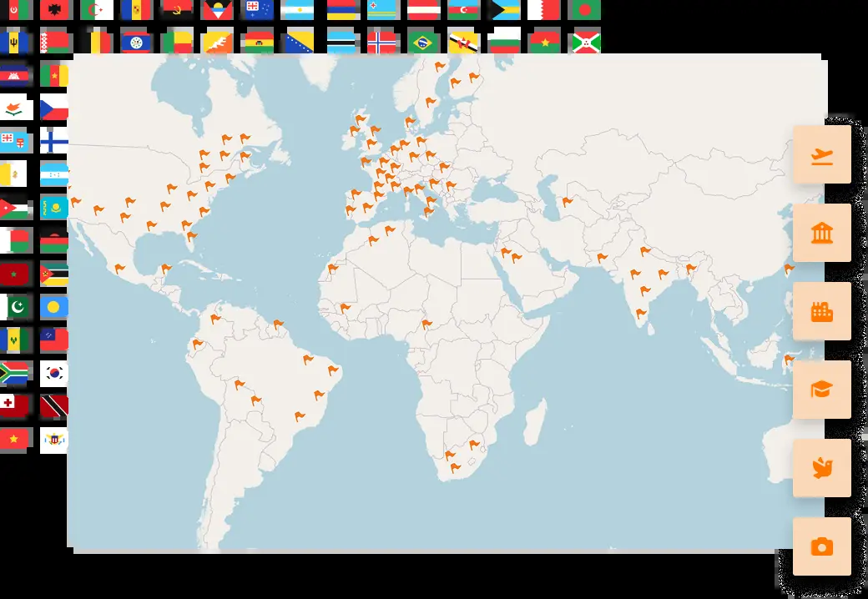Choose the Czech Republic flag
Screen dimensions: 868x599
[x=54, y=108]
